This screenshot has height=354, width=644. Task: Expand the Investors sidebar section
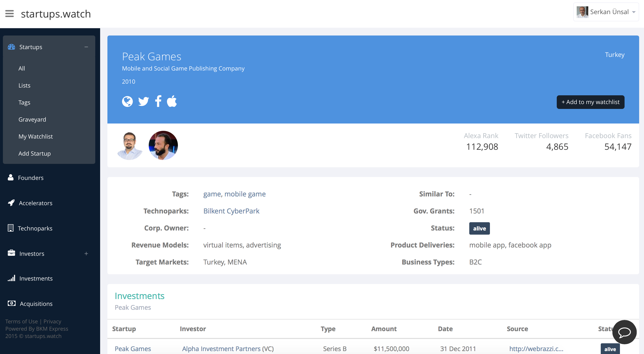pyautogui.click(x=87, y=253)
